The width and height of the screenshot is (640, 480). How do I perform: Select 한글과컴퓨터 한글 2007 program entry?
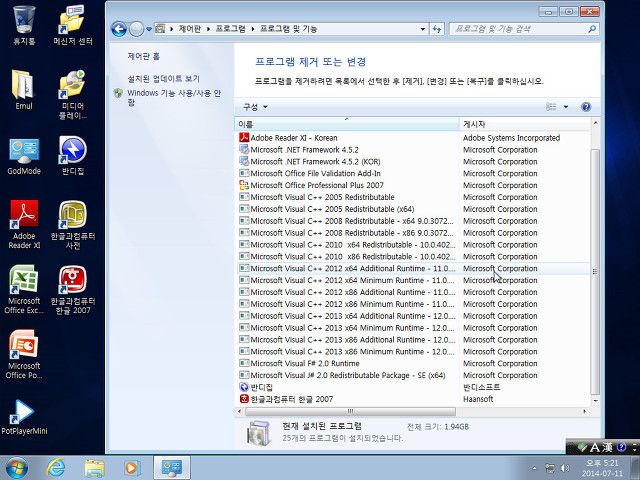412,399
